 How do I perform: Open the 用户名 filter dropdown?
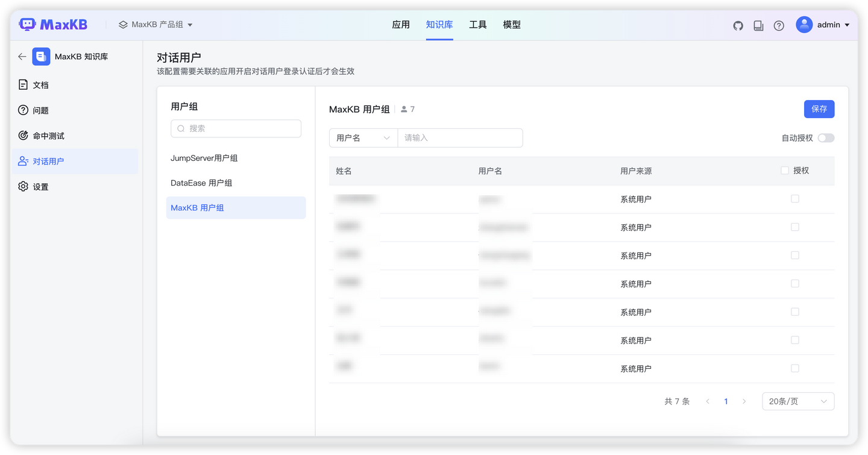(x=363, y=137)
